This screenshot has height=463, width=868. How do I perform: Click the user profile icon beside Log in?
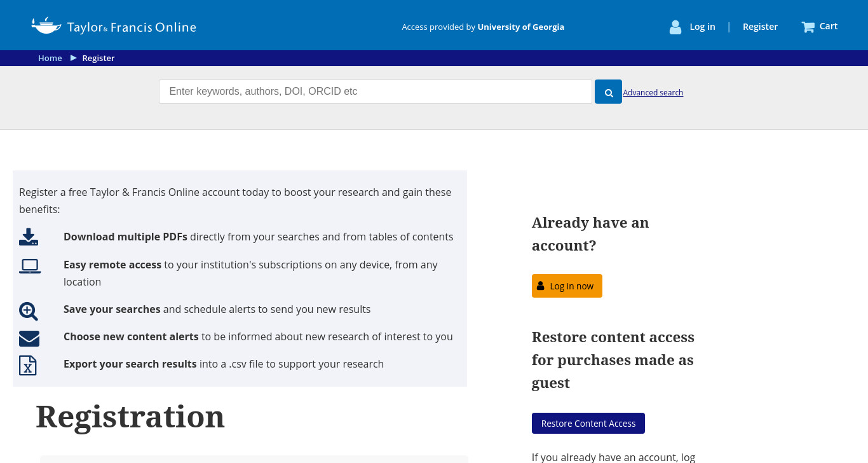(675, 27)
